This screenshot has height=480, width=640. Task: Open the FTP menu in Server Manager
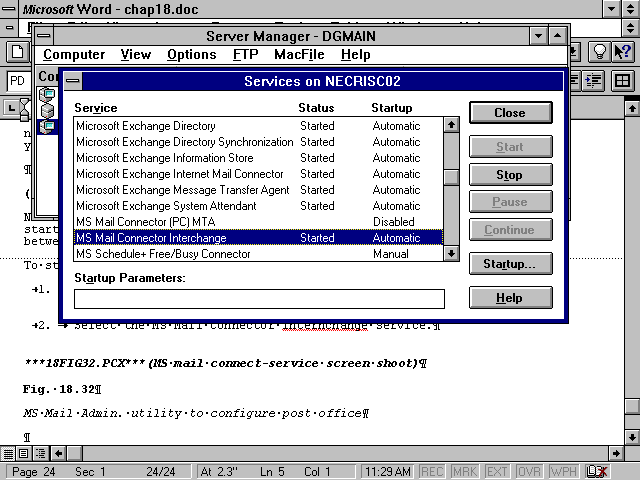245,55
